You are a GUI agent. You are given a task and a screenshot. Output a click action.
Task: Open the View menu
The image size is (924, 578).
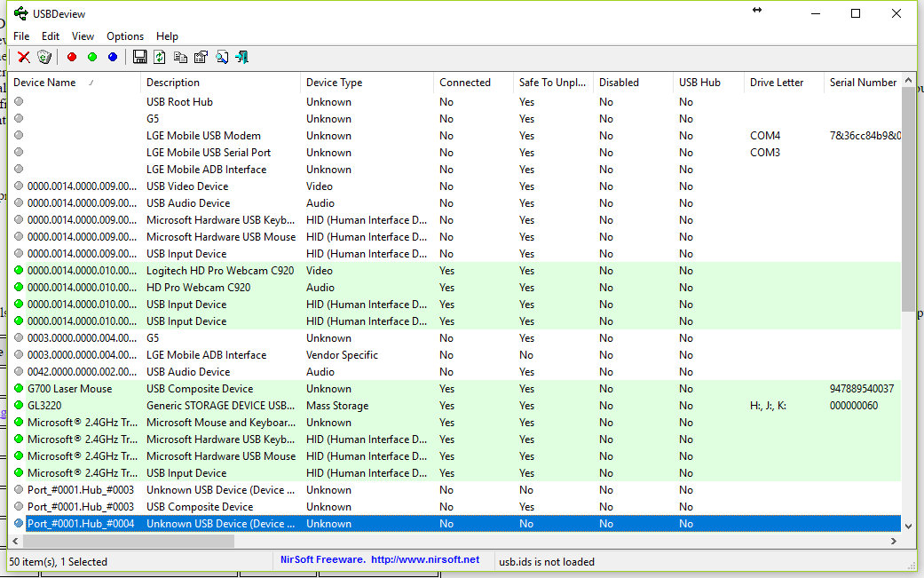point(83,36)
